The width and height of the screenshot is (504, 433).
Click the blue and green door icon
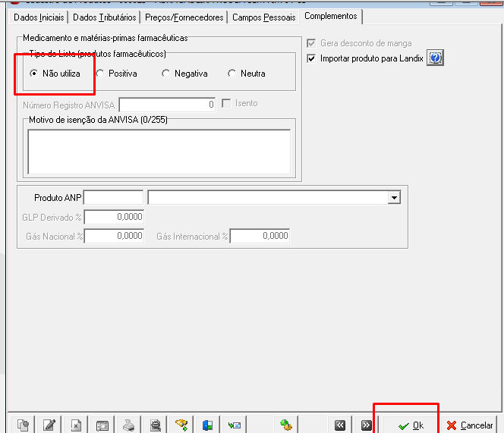(208, 425)
